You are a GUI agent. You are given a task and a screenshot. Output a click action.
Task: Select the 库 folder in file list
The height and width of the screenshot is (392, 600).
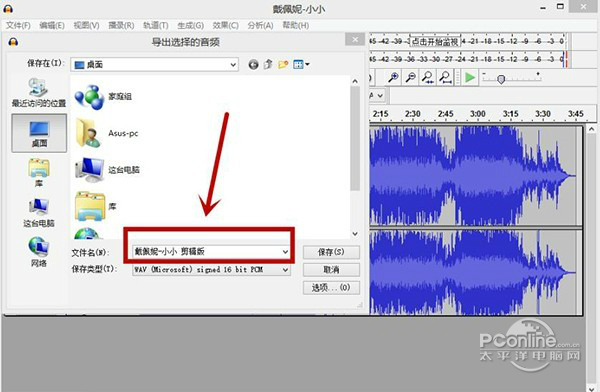tap(96, 206)
